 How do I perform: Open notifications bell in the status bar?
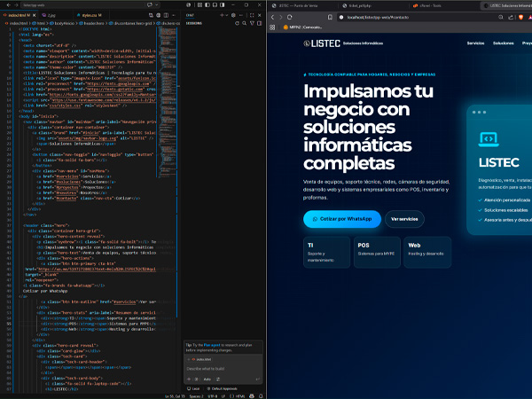tap(261, 396)
